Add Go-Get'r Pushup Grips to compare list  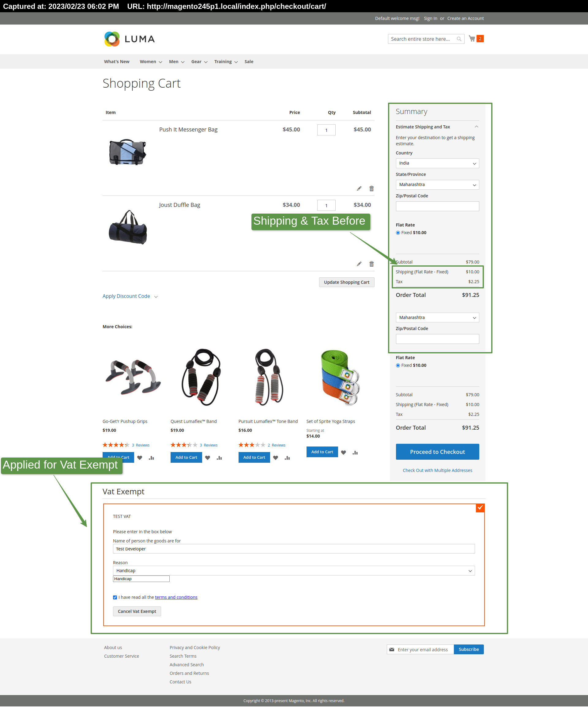click(151, 457)
